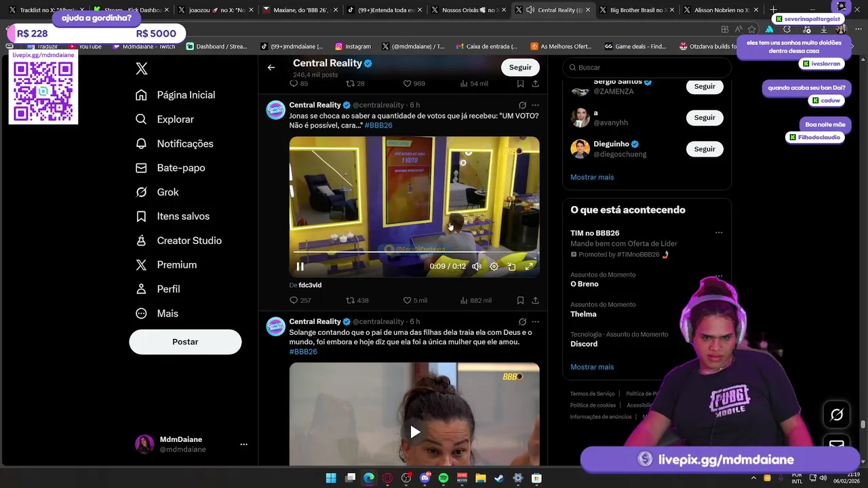Open Bate-papo messages
868x488 pixels.
tap(170, 168)
